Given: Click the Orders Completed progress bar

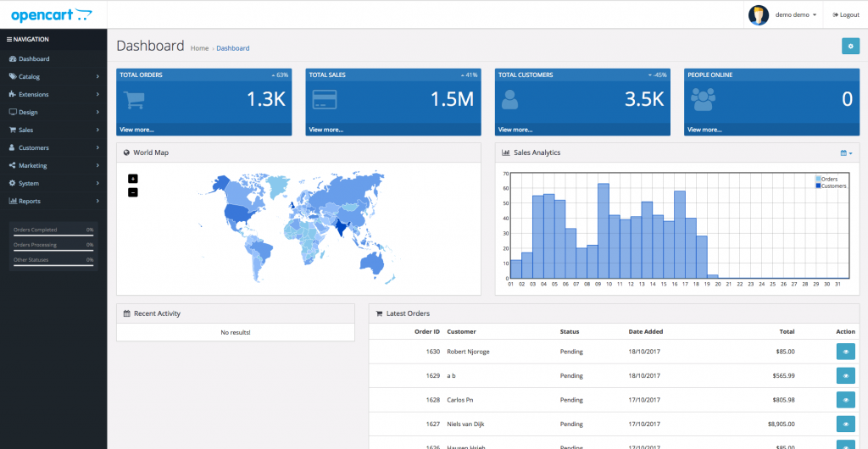Looking at the screenshot, I should (x=53, y=237).
